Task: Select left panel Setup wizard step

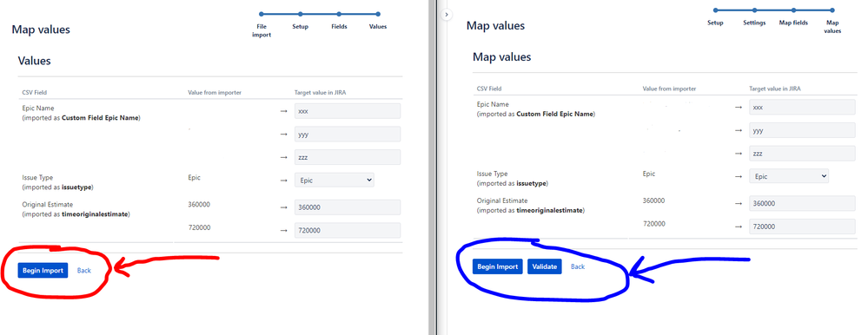Action: coord(300,26)
